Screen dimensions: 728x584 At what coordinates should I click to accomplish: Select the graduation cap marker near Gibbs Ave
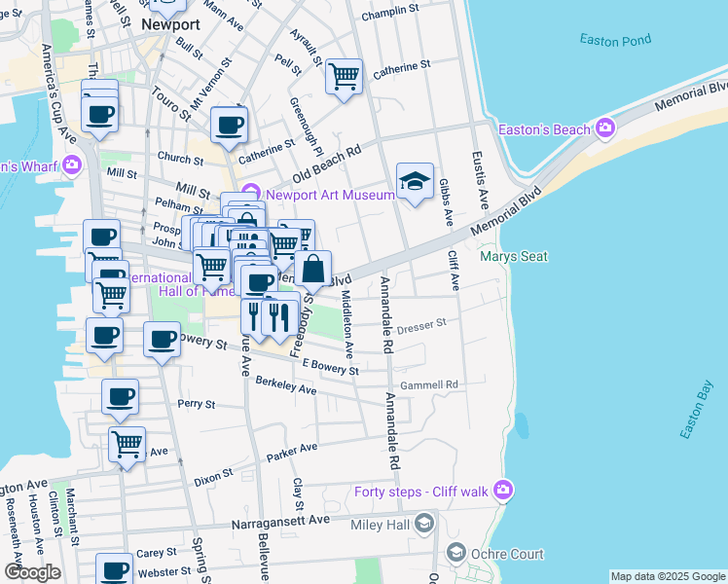[x=415, y=181]
